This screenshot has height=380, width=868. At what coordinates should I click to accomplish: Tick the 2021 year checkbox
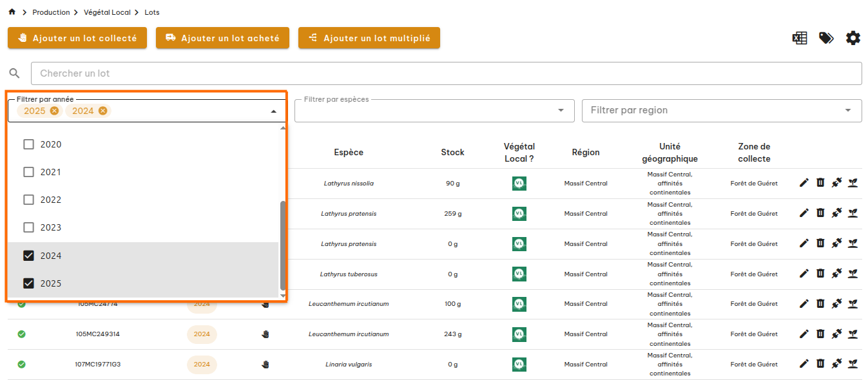28,172
